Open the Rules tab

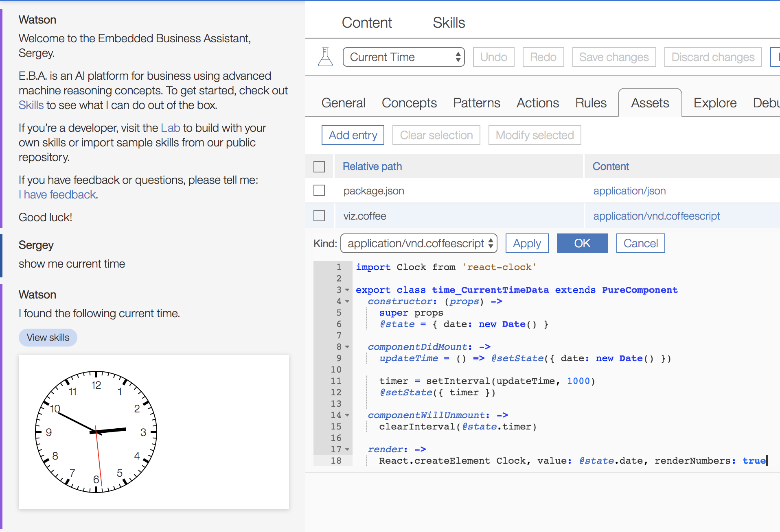tap(591, 103)
